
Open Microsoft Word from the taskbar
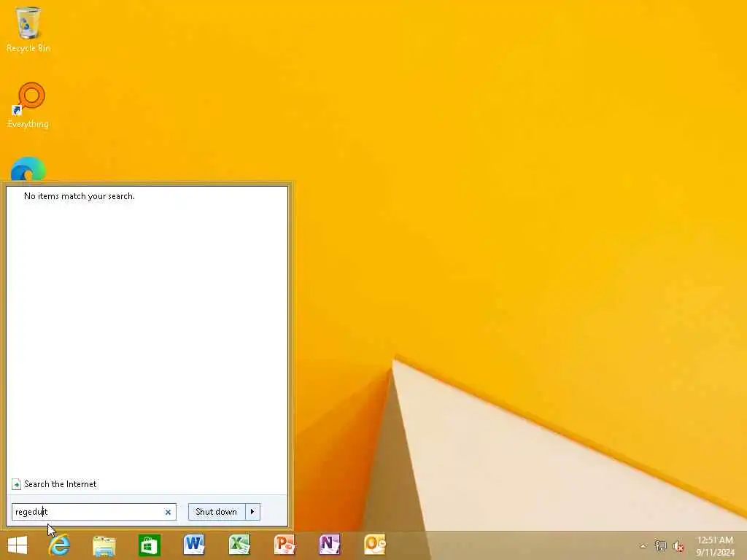[194, 545]
